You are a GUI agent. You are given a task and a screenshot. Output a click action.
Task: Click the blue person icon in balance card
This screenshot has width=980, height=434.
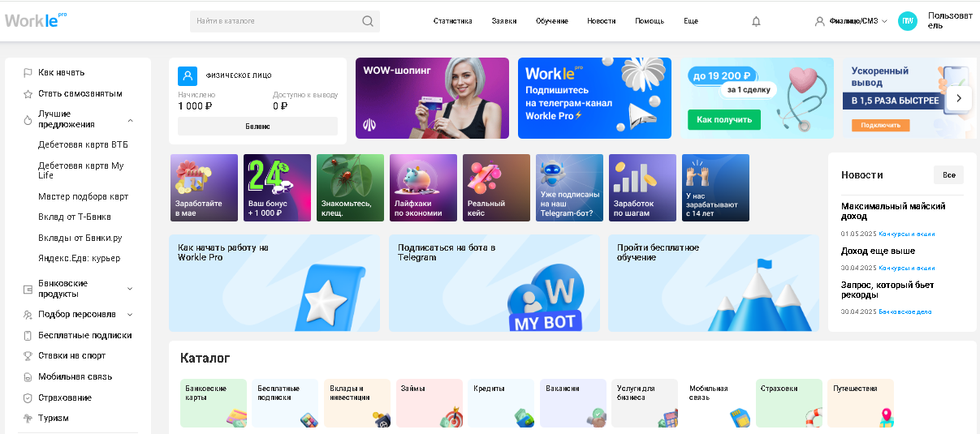[x=188, y=76]
